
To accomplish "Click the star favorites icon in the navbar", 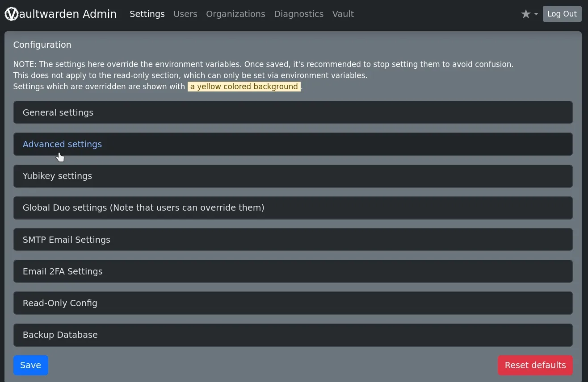I will coord(525,14).
